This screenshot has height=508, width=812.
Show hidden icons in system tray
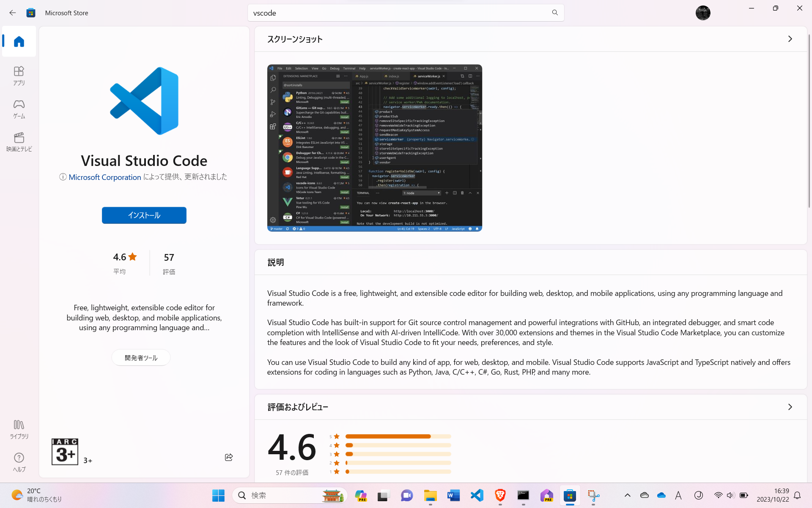(628, 495)
